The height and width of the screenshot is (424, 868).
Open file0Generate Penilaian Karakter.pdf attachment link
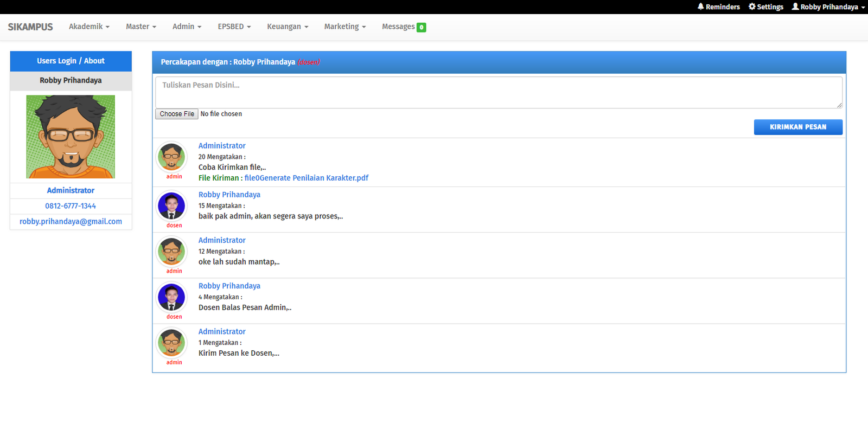pos(306,178)
